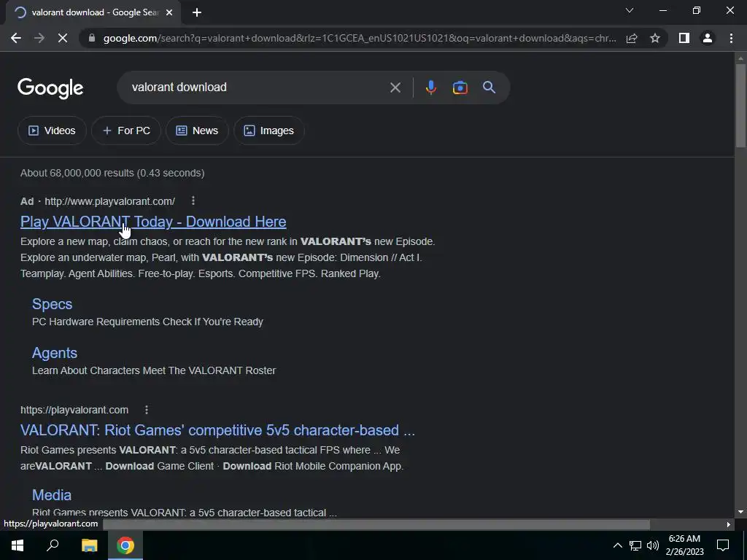Open Windows taskbar search
Screen dimensions: 747x560
point(53,545)
